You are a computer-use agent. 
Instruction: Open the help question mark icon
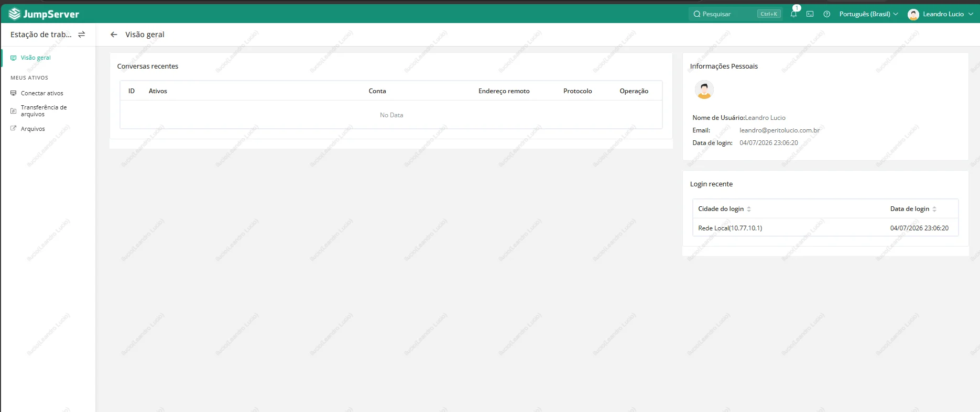tap(827, 14)
